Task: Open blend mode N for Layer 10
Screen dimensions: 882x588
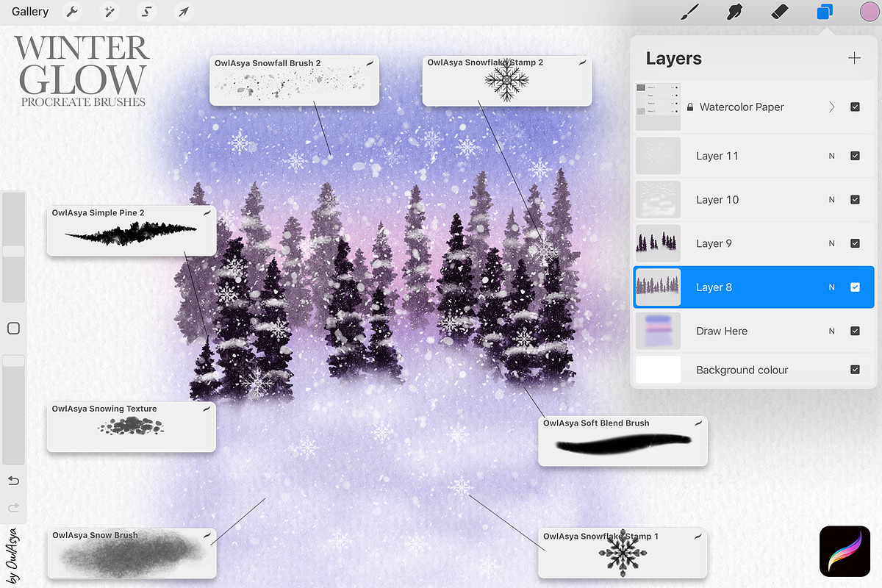Action: pyautogui.click(x=832, y=200)
